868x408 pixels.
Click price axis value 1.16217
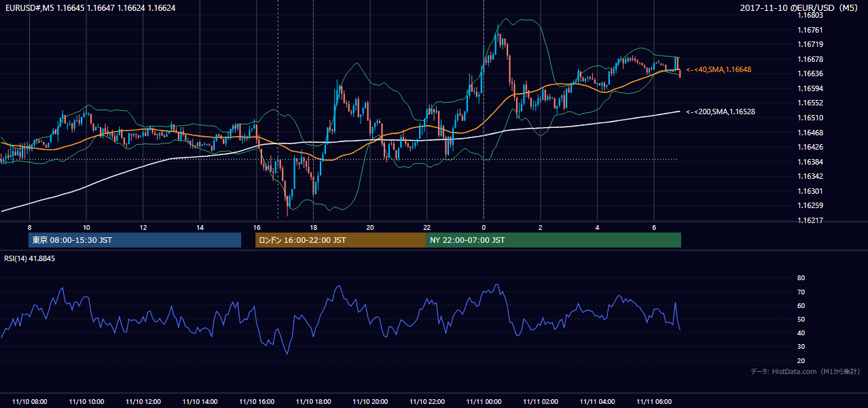[810, 220]
